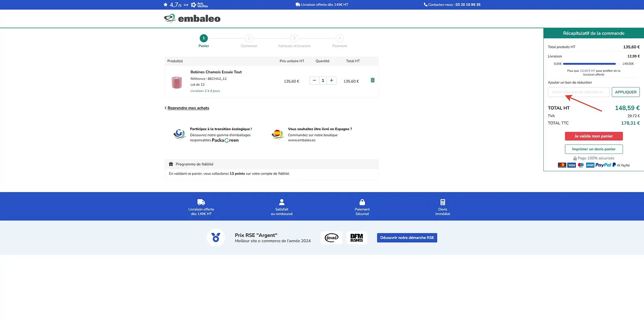Viewport: 644px width, 322px height.
Task: Click the Devis immédiat calculator icon
Action: (x=443, y=202)
